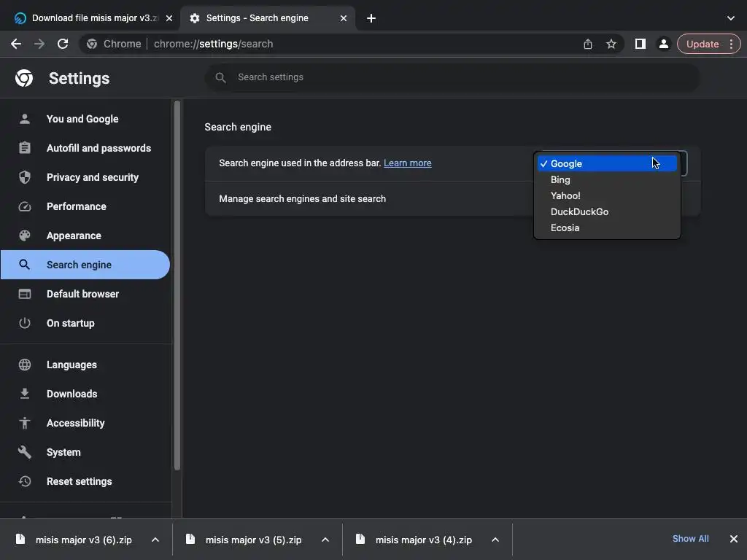Open a new tab with plus icon
The image size is (747, 560).
[x=371, y=18]
